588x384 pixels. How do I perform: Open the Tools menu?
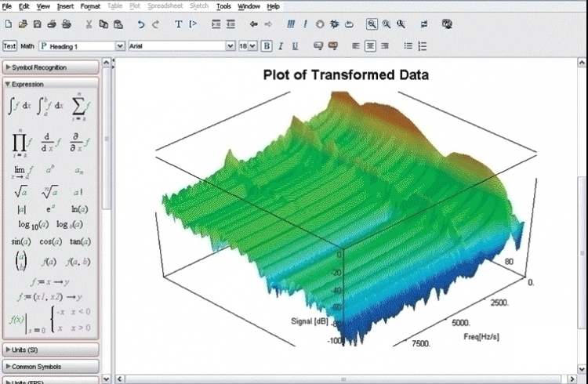(223, 6)
